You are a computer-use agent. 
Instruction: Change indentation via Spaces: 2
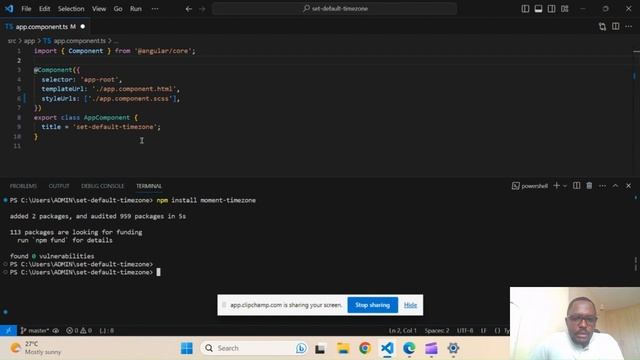(x=437, y=331)
